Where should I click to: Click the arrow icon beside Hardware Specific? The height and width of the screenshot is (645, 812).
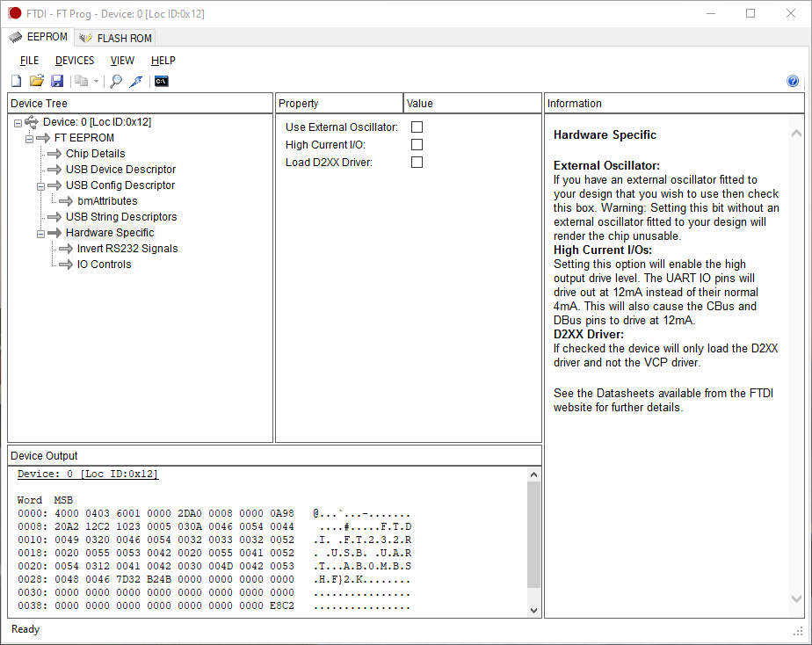(x=54, y=233)
